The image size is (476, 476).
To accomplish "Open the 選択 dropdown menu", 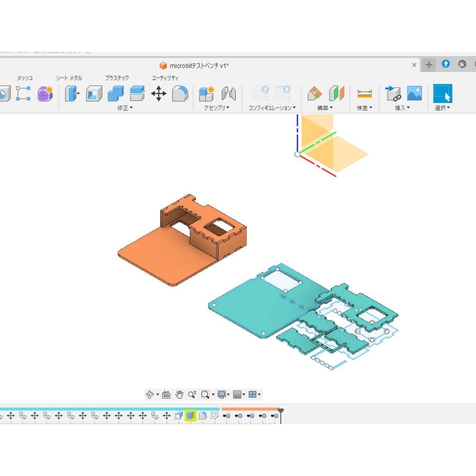I will (442, 108).
